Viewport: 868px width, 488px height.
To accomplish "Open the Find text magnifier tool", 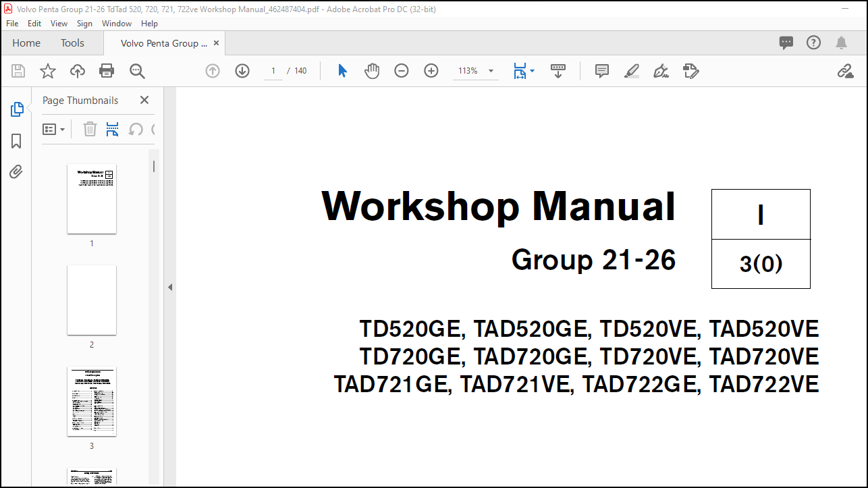I will click(x=137, y=71).
